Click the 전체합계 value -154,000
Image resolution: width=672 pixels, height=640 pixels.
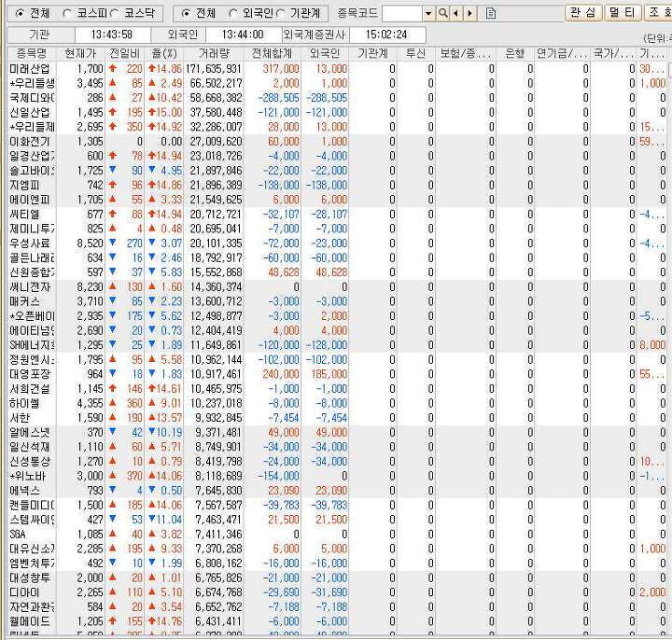click(x=278, y=477)
